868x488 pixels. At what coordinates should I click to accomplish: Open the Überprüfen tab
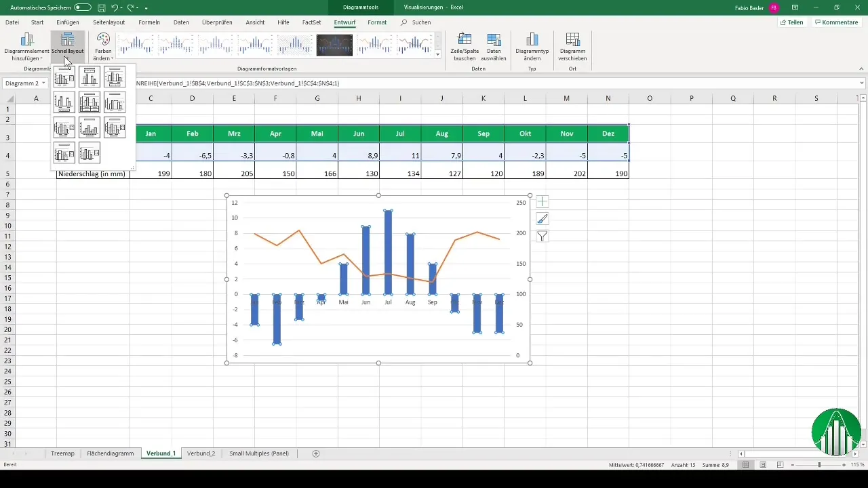[217, 22]
